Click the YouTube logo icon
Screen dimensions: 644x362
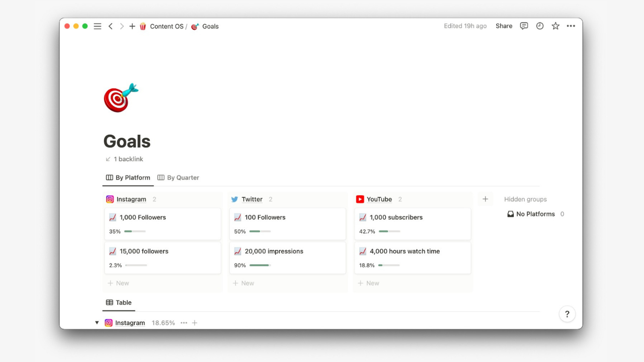click(360, 199)
